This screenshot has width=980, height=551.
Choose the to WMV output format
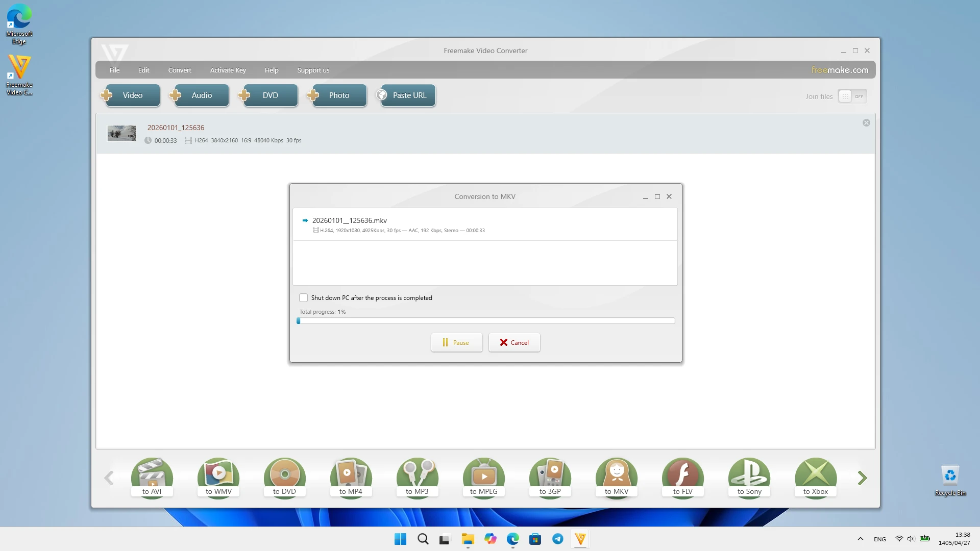218,478
